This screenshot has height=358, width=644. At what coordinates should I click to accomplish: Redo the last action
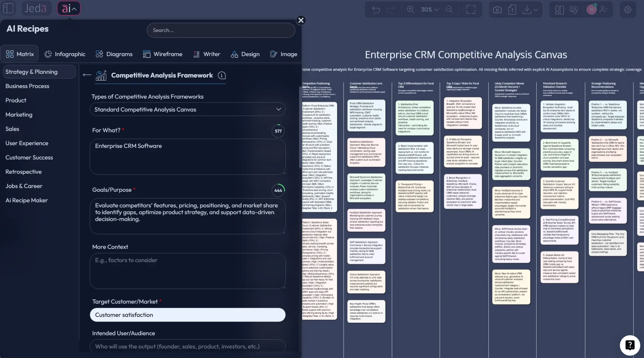391,9
